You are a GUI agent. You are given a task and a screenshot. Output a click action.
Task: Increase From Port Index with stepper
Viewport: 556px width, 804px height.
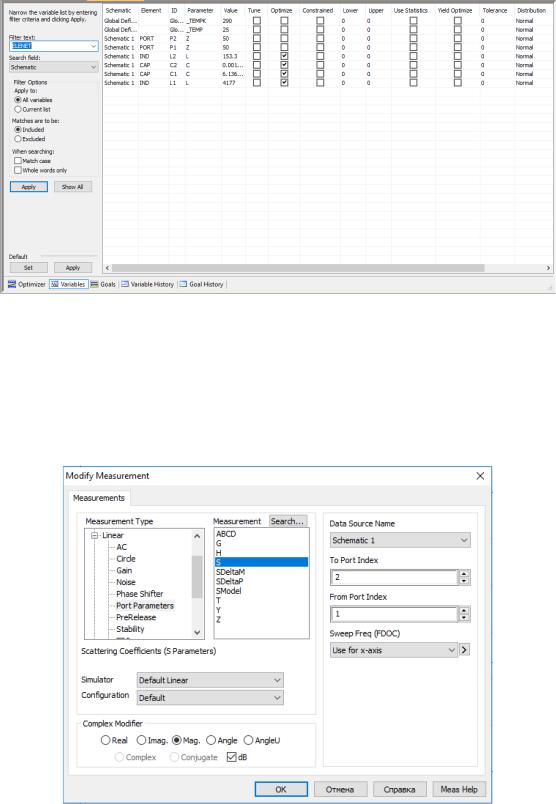464,610
